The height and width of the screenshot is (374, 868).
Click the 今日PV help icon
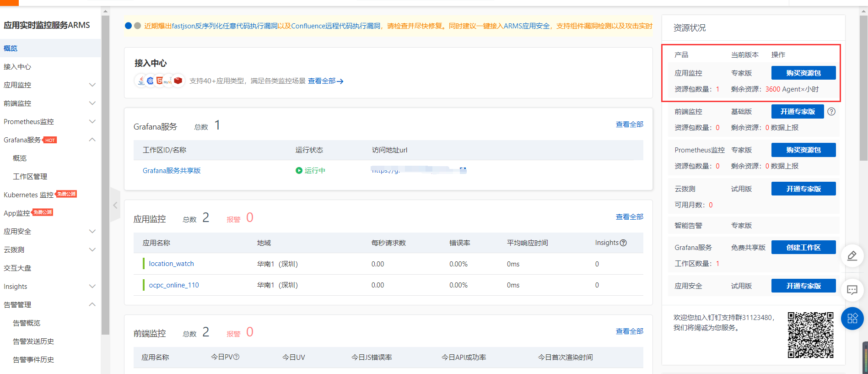pos(237,357)
